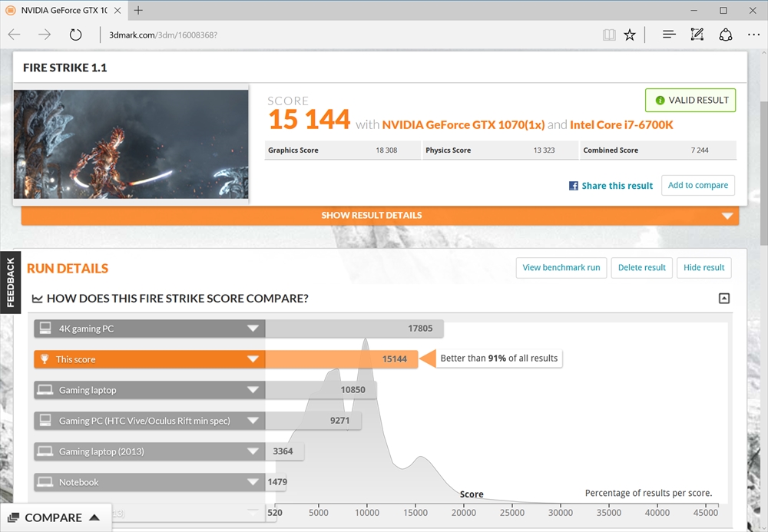Open the NVIDIA GeForce GTX 1070(1x) link
The image size is (768, 532).
463,125
